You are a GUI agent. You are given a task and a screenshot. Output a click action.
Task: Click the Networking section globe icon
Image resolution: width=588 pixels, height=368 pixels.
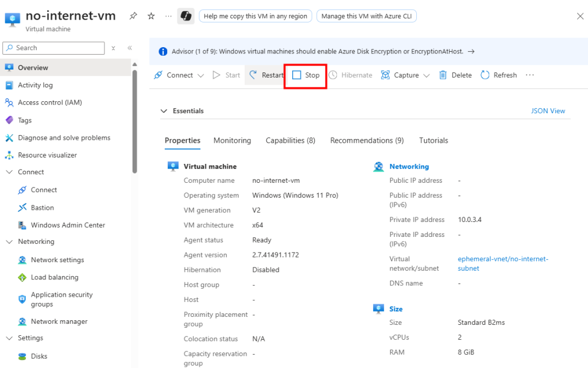click(378, 166)
